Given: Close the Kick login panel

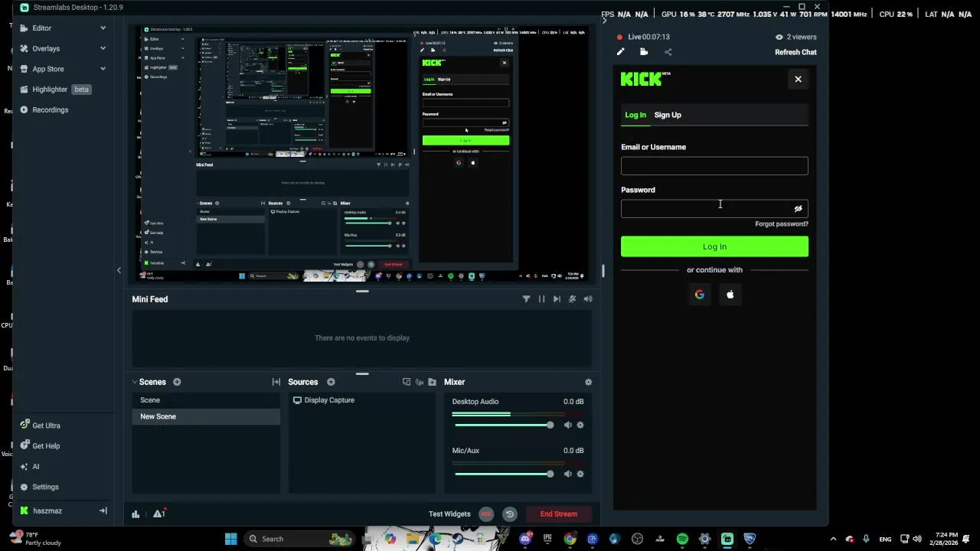Looking at the screenshot, I should click(x=798, y=80).
